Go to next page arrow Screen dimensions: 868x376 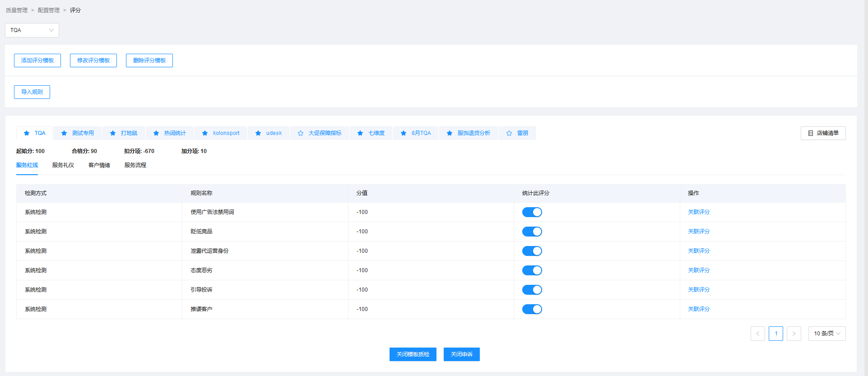794,334
